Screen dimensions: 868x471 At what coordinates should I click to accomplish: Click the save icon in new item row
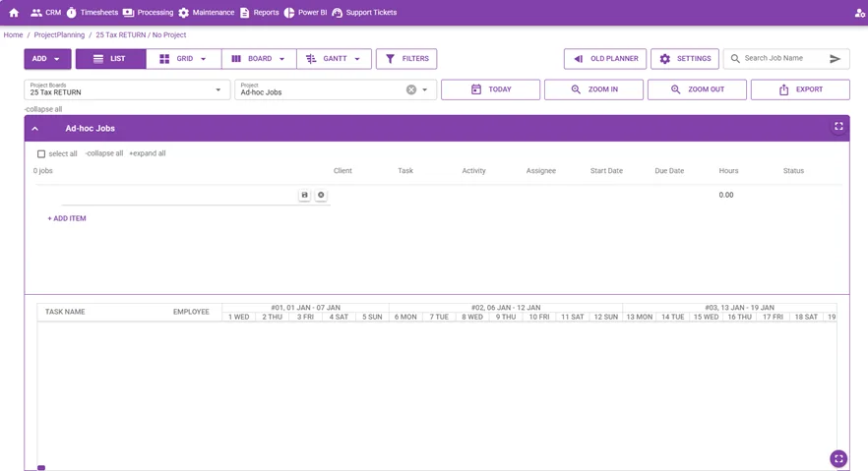tap(304, 195)
